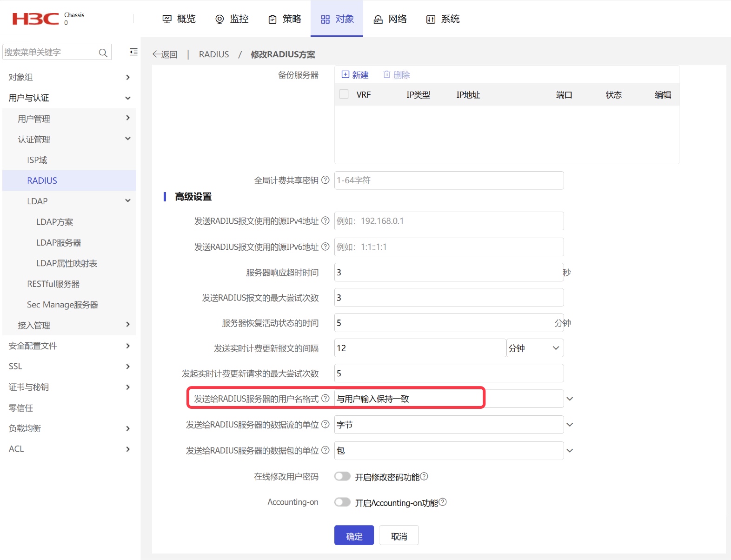Click RADIUS breadcrumb link

tap(214, 54)
